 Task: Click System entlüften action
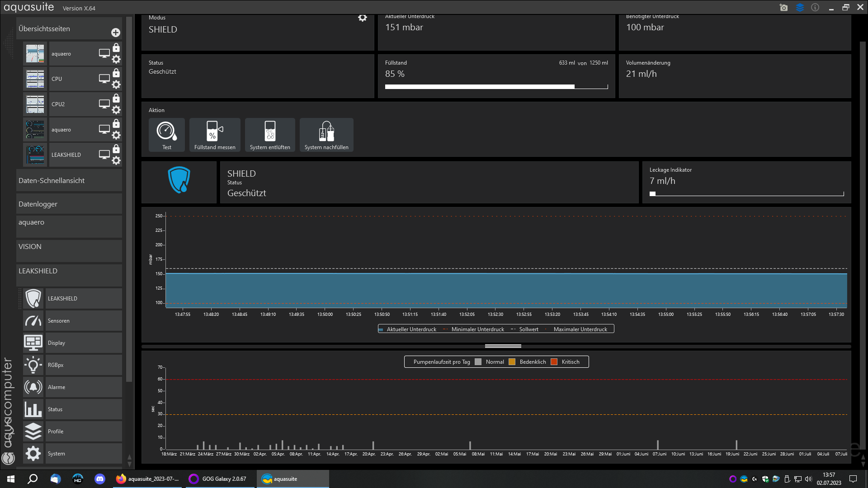click(x=270, y=134)
